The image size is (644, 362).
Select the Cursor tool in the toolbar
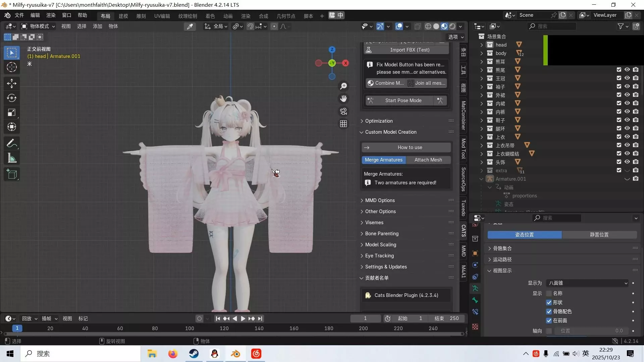(x=12, y=67)
